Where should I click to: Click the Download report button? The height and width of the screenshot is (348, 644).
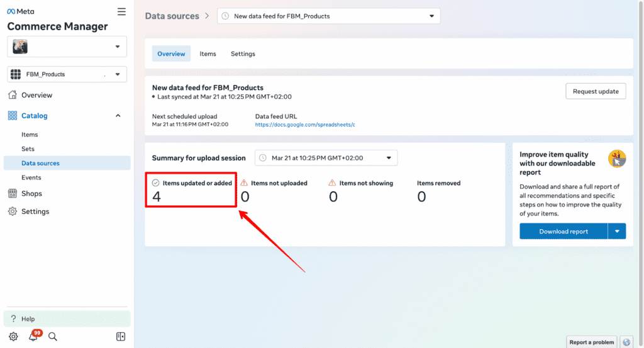(563, 232)
